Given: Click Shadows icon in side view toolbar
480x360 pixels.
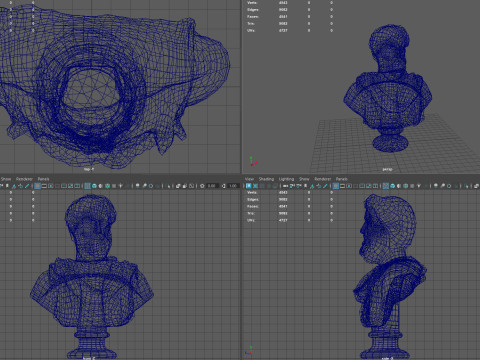Looking at the screenshot, I should pyautogui.click(x=426, y=186).
